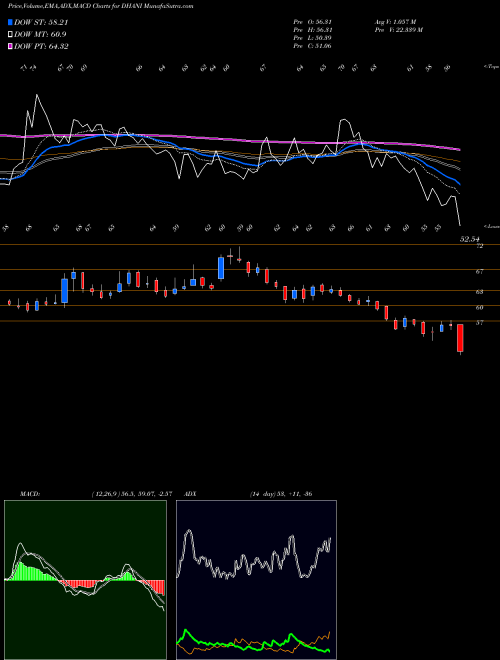Click the MACD panel title label

tap(30, 494)
